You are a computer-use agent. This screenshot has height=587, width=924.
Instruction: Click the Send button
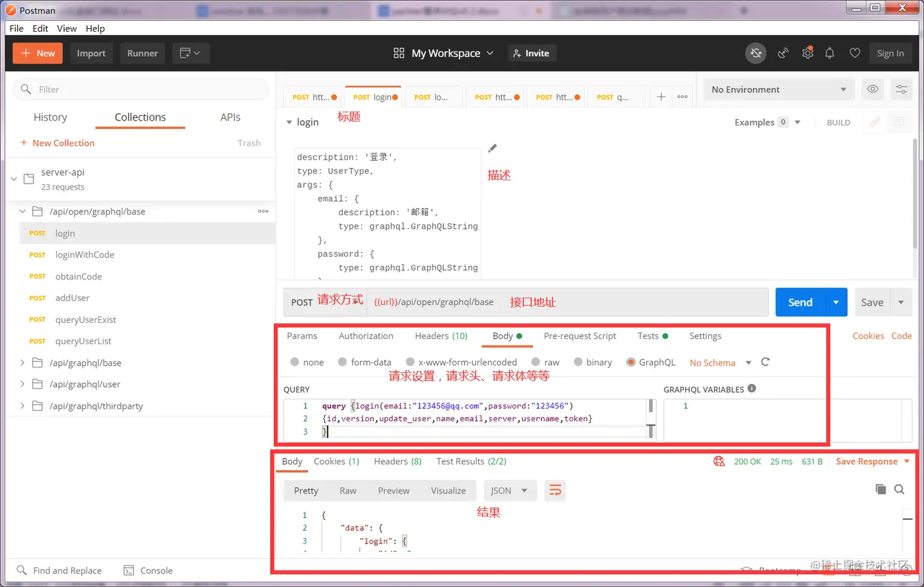(800, 302)
